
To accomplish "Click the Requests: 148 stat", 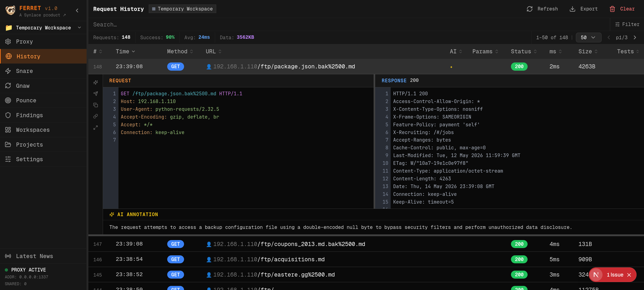I will click(111, 37).
